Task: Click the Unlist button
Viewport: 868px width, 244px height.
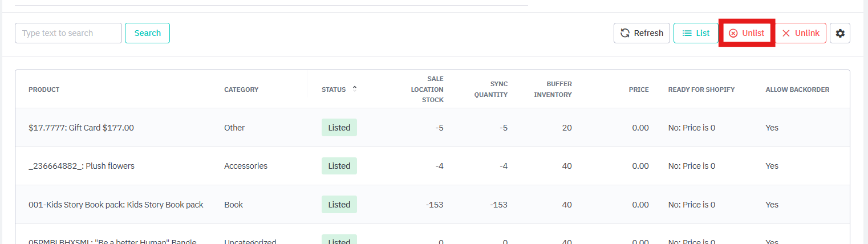Action: pos(746,33)
